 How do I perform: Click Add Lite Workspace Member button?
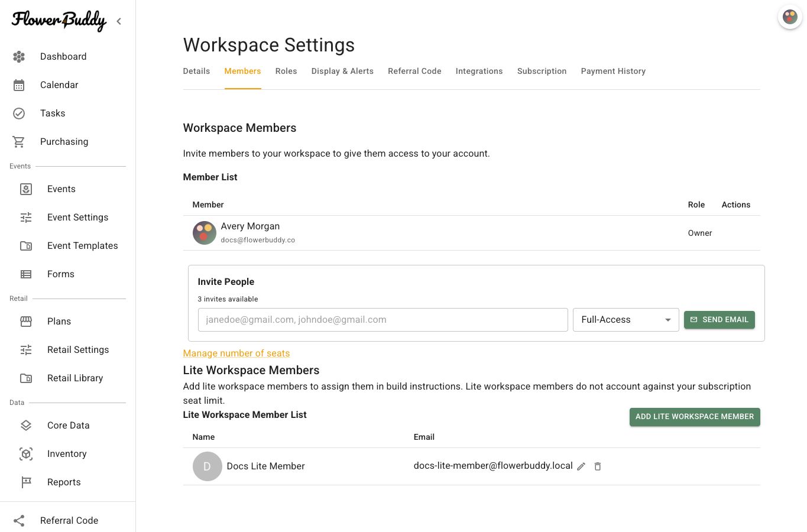point(695,417)
